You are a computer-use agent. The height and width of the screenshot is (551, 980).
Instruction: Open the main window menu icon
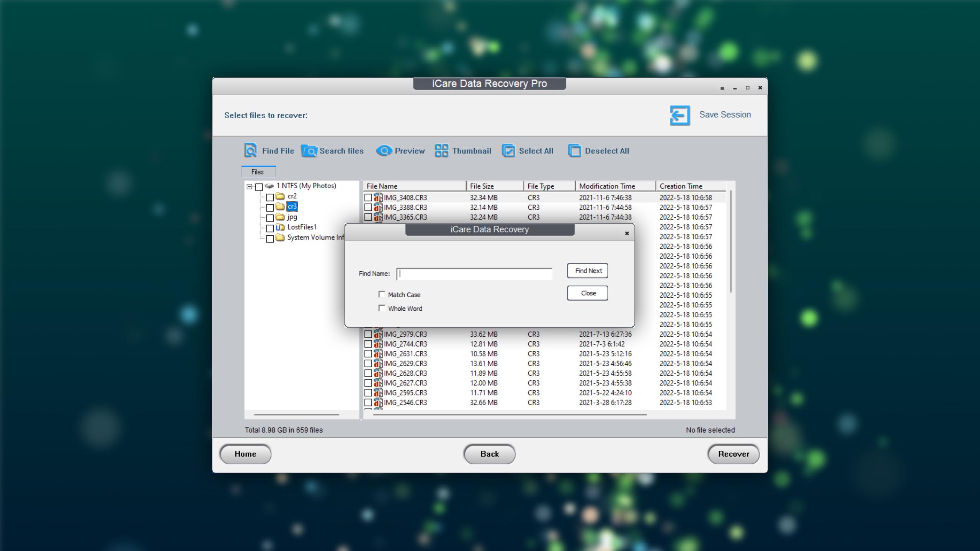pos(722,88)
